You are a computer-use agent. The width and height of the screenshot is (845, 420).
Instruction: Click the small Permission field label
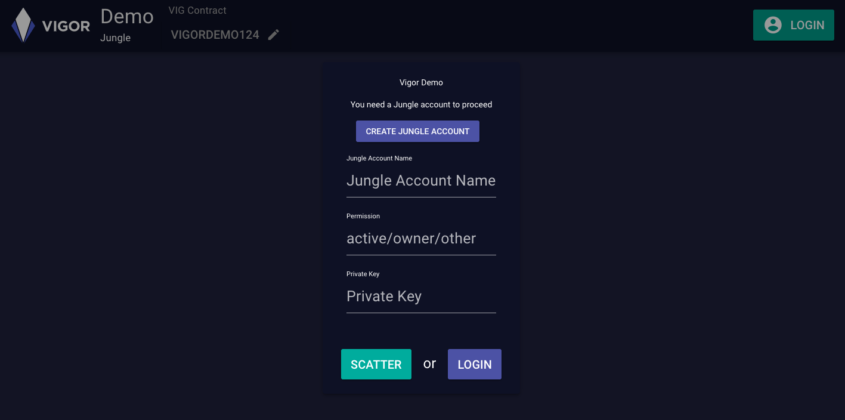[363, 216]
